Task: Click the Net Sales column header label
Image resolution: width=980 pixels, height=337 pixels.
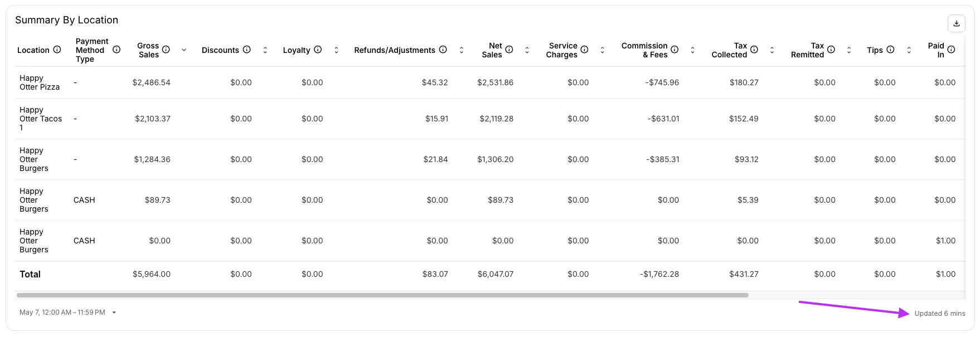Action: 492,50
